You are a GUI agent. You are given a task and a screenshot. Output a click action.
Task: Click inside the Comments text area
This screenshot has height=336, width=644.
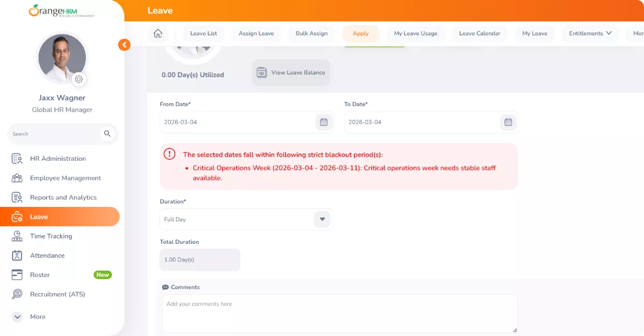(339, 313)
